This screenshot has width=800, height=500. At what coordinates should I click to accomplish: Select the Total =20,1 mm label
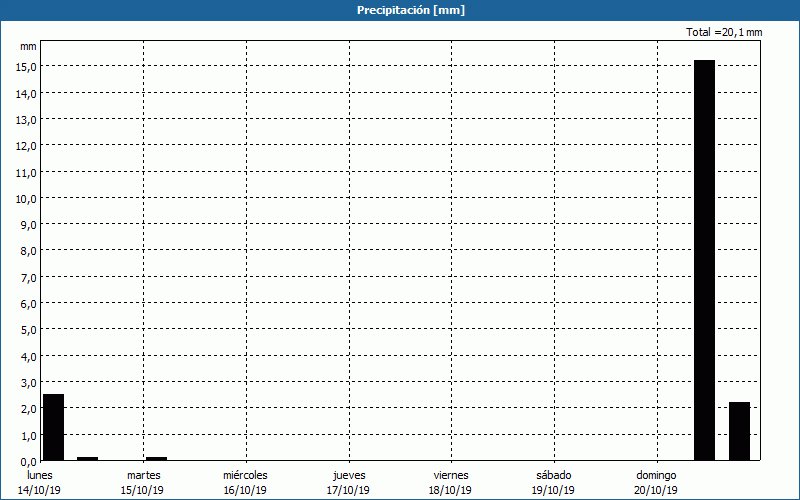pyautogui.click(x=724, y=32)
